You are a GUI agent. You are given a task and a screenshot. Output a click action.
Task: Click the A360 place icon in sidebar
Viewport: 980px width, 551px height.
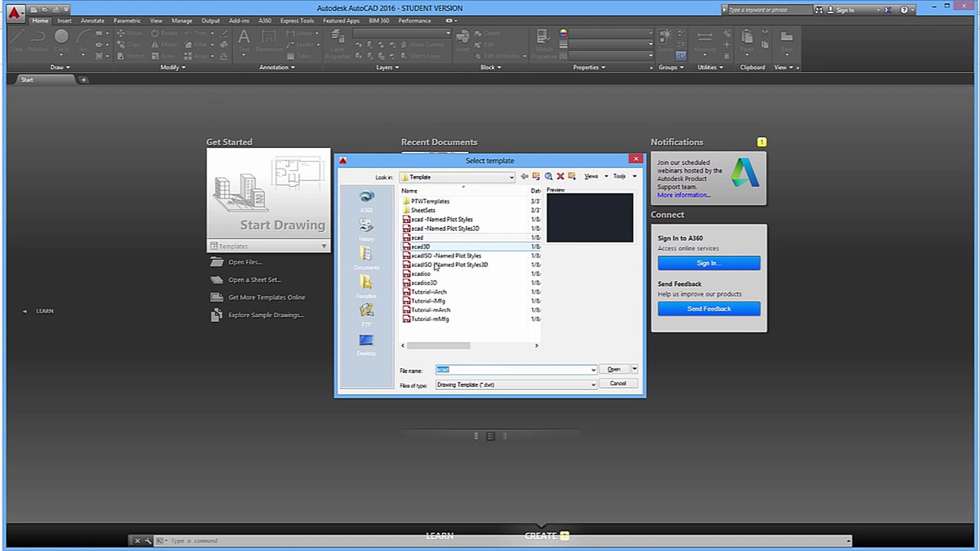(366, 197)
